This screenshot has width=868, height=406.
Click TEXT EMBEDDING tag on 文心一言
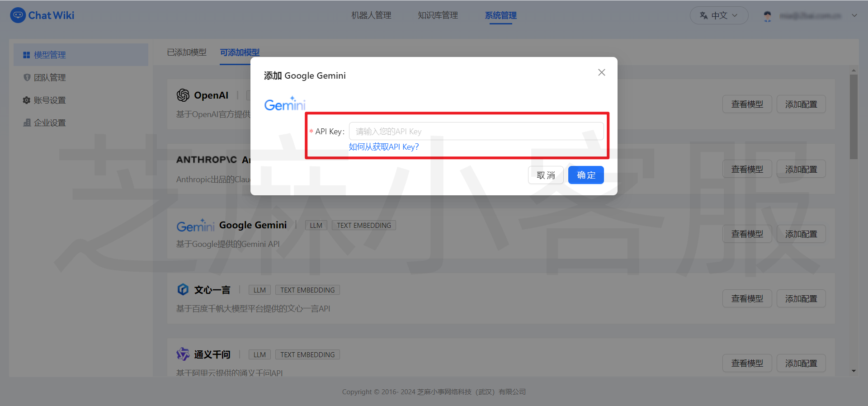(307, 290)
